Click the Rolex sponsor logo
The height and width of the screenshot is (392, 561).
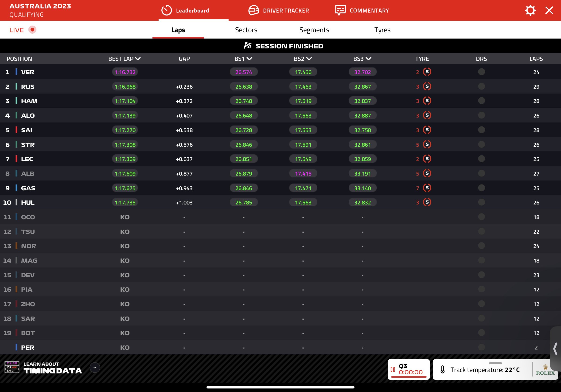tap(545, 370)
